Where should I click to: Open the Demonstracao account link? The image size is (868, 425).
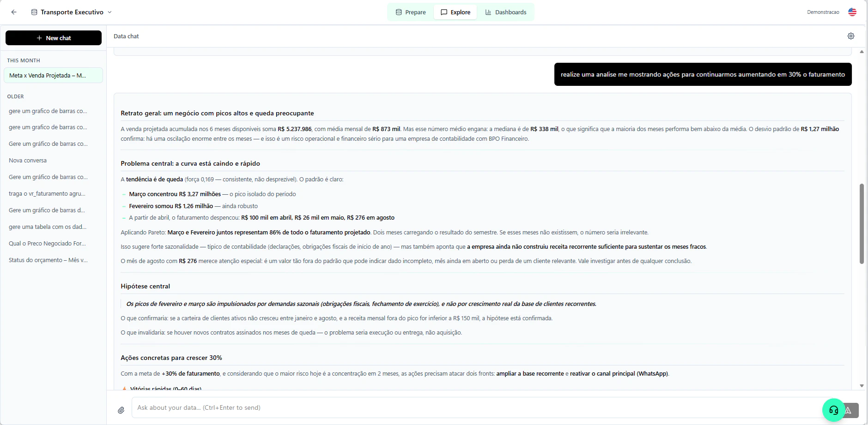822,12
